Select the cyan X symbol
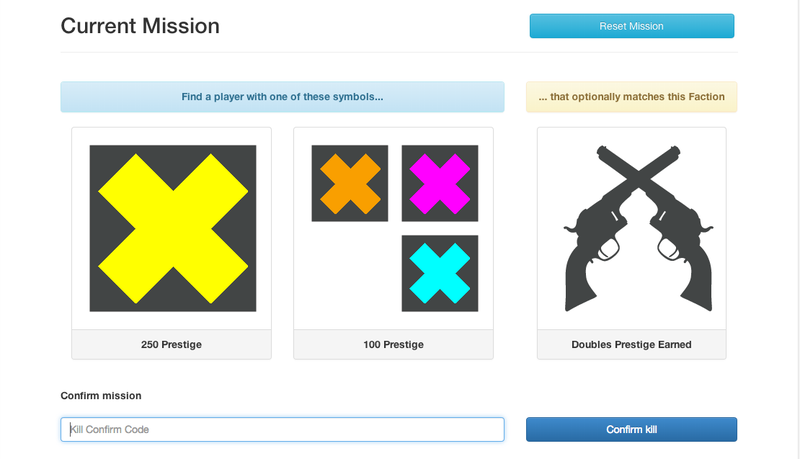800x459 pixels. click(440, 273)
